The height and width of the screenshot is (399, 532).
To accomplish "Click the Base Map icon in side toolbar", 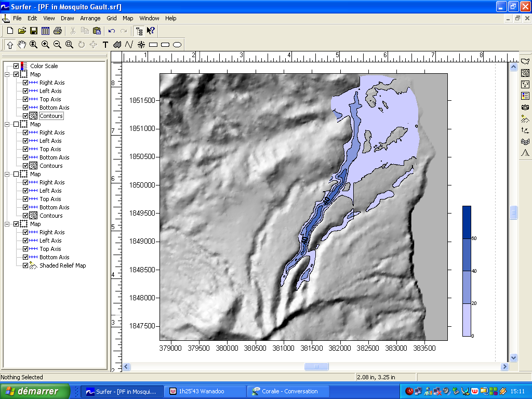I will click(x=525, y=62).
